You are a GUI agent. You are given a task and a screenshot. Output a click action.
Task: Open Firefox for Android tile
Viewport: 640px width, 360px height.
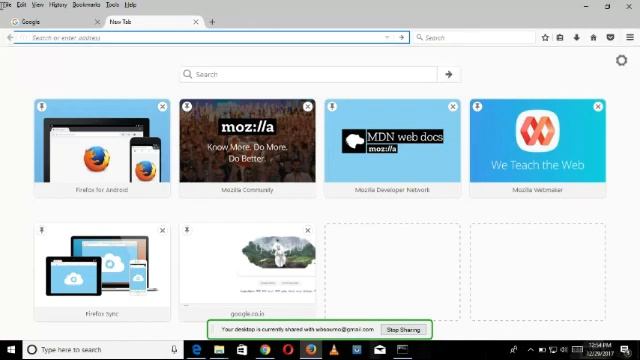(x=102, y=148)
